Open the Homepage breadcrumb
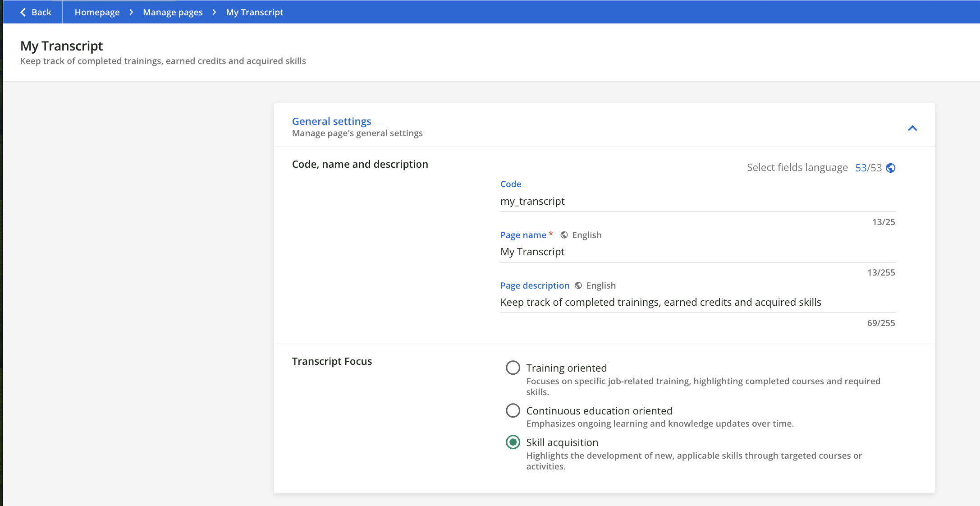 click(97, 12)
